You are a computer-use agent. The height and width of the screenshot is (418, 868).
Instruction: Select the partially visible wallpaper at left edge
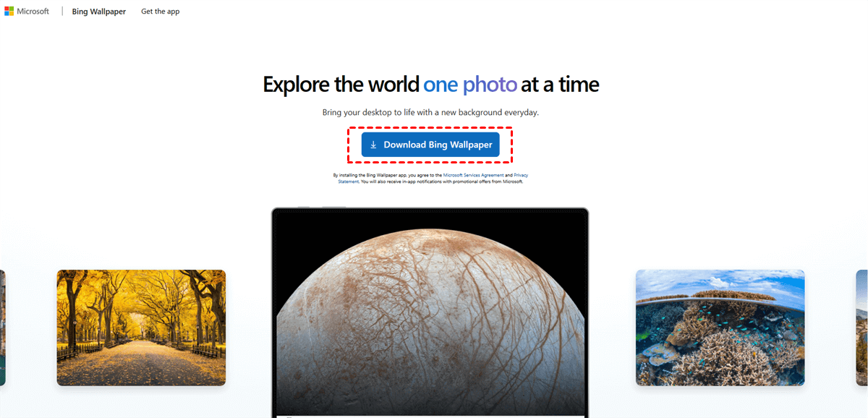[2, 328]
